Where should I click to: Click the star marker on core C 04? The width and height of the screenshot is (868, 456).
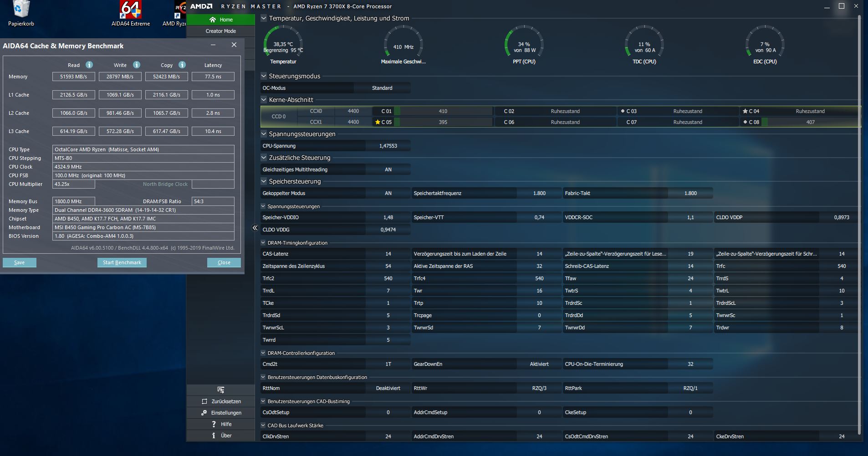coord(745,111)
